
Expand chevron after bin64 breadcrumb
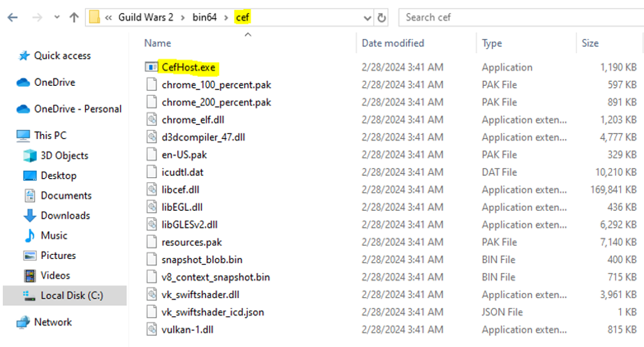(x=226, y=17)
